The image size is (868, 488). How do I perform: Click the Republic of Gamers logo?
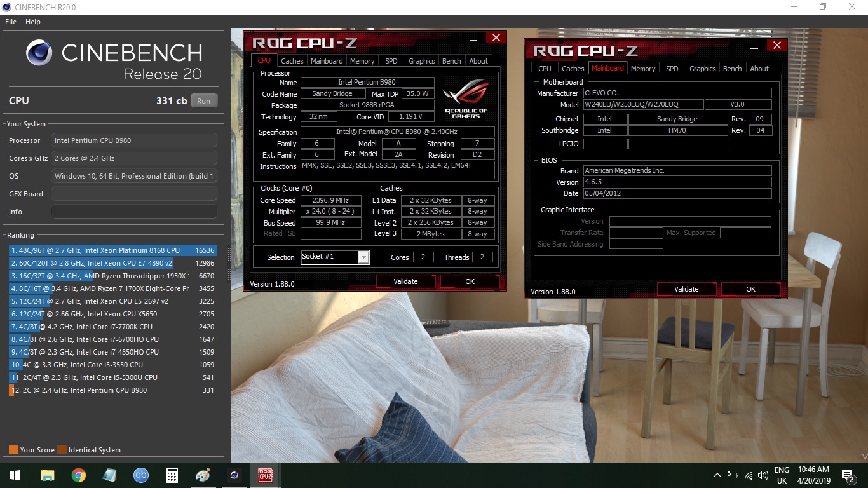(466, 97)
